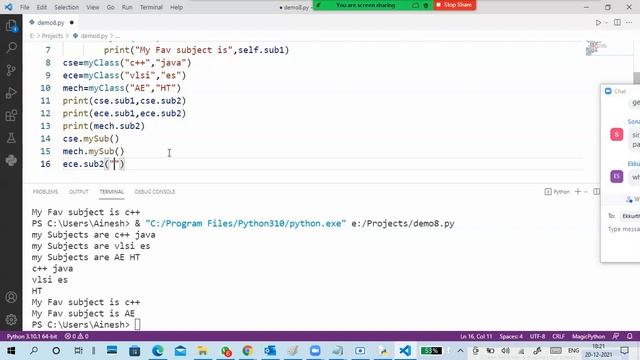Open the File menu
Screen dimensions: 640x360
click(24, 7)
